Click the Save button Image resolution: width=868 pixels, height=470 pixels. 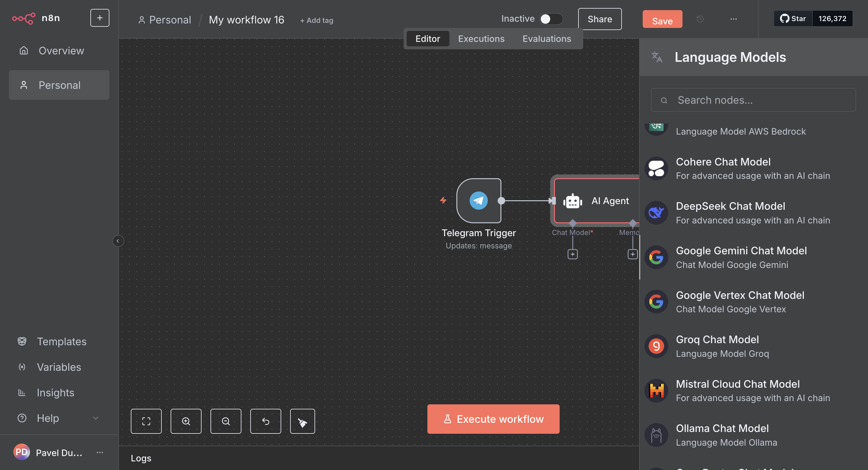662,20
